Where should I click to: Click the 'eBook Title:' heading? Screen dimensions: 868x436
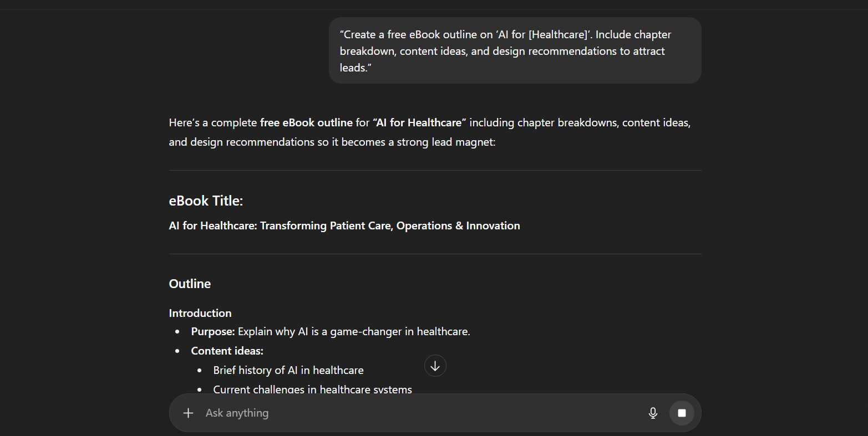point(206,201)
